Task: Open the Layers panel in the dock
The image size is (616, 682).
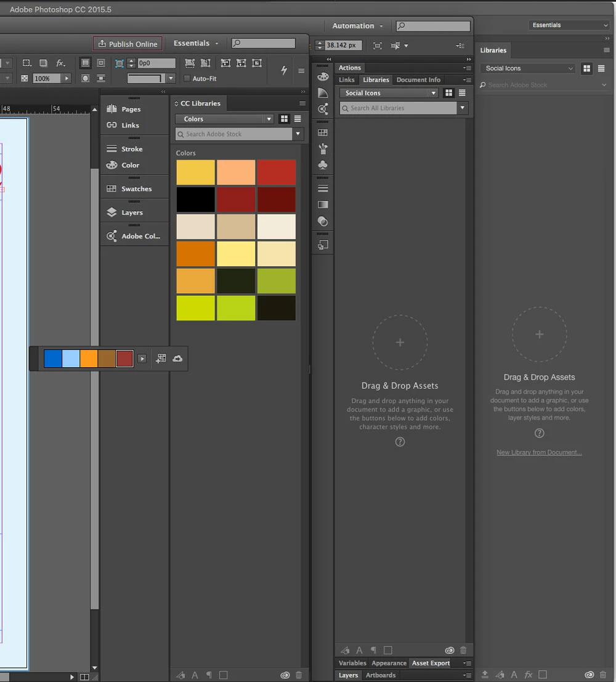Action: [x=125, y=213]
